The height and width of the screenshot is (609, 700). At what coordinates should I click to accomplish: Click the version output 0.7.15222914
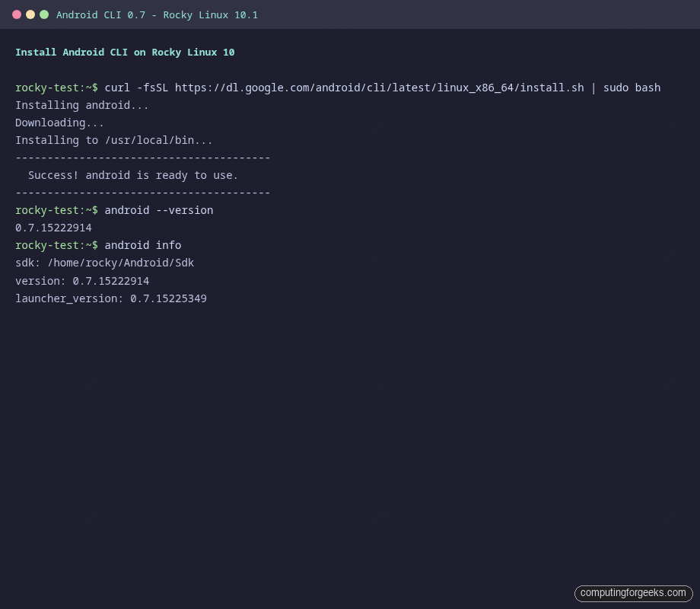[53, 228]
